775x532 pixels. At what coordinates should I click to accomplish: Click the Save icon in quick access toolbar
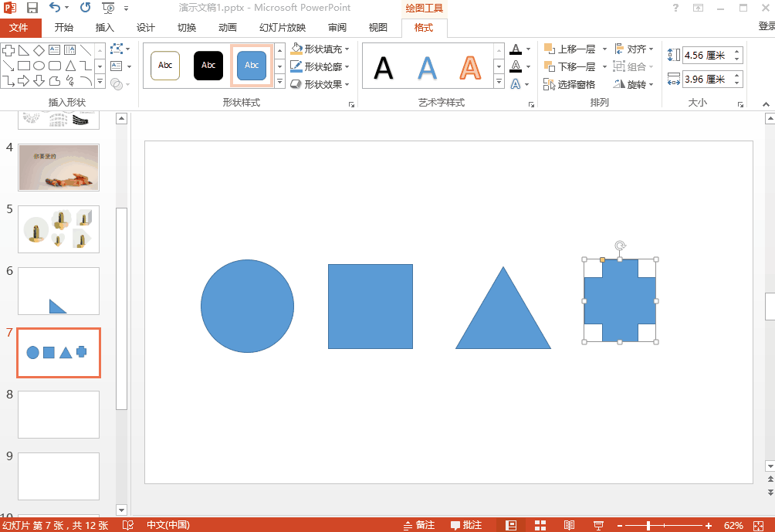click(x=32, y=8)
